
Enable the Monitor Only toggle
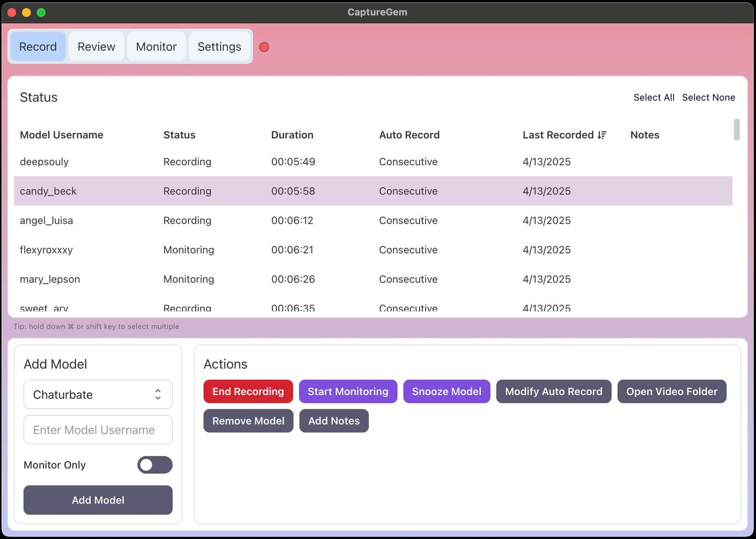pyautogui.click(x=154, y=465)
